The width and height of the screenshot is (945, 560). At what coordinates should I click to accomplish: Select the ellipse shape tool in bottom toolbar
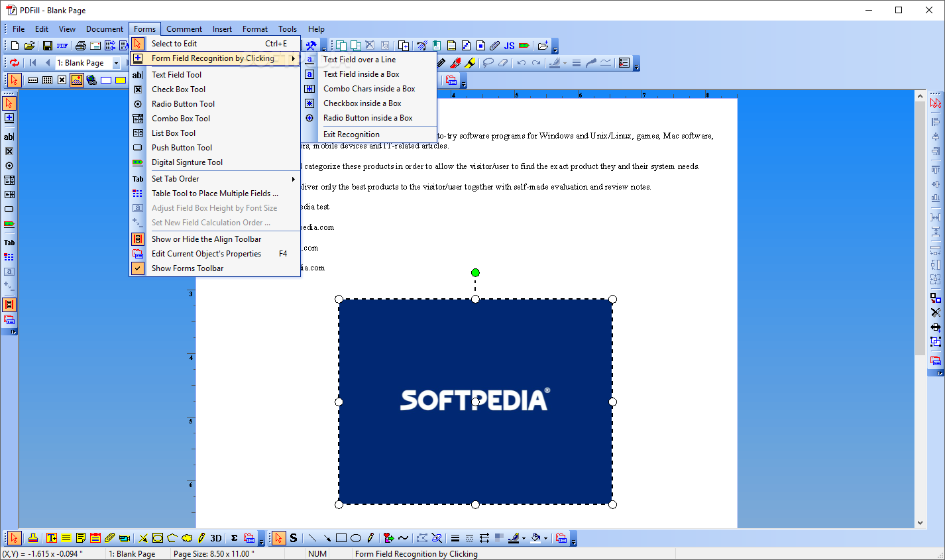[356, 538]
